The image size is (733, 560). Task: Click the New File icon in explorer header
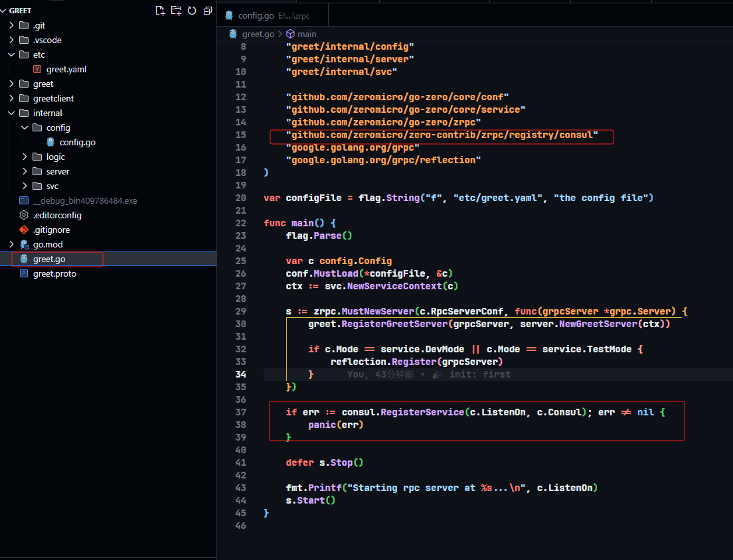pos(160,11)
